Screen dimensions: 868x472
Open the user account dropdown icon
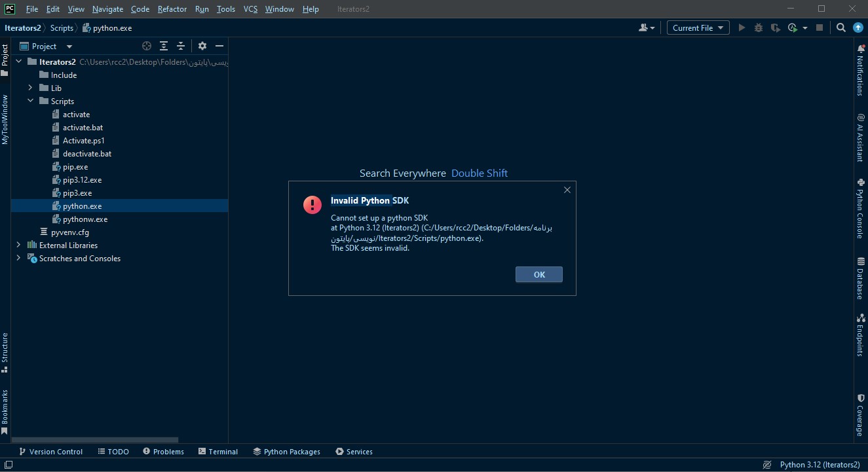click(x=647, y=27)
